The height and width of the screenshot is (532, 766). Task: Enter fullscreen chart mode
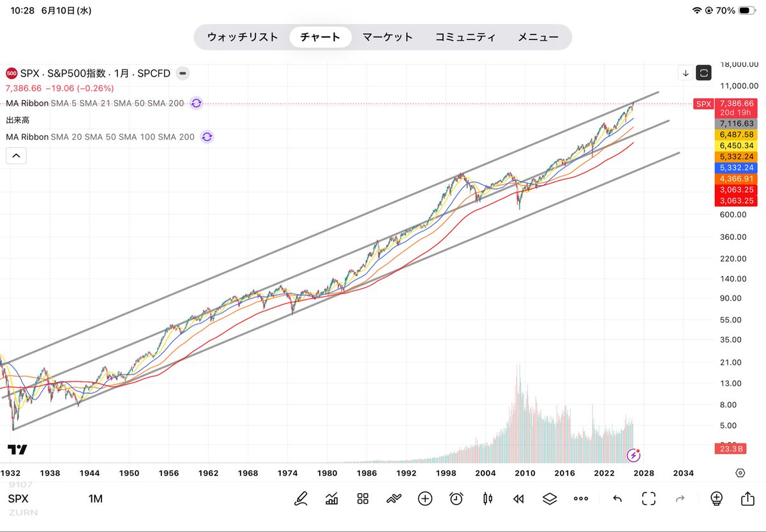click(x=649, y=499)
